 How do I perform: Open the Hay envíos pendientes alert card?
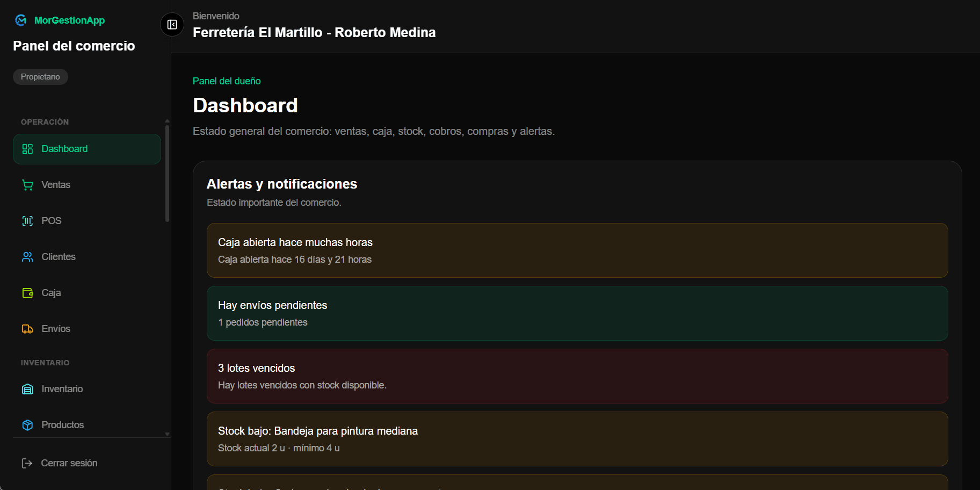point(577,313)
